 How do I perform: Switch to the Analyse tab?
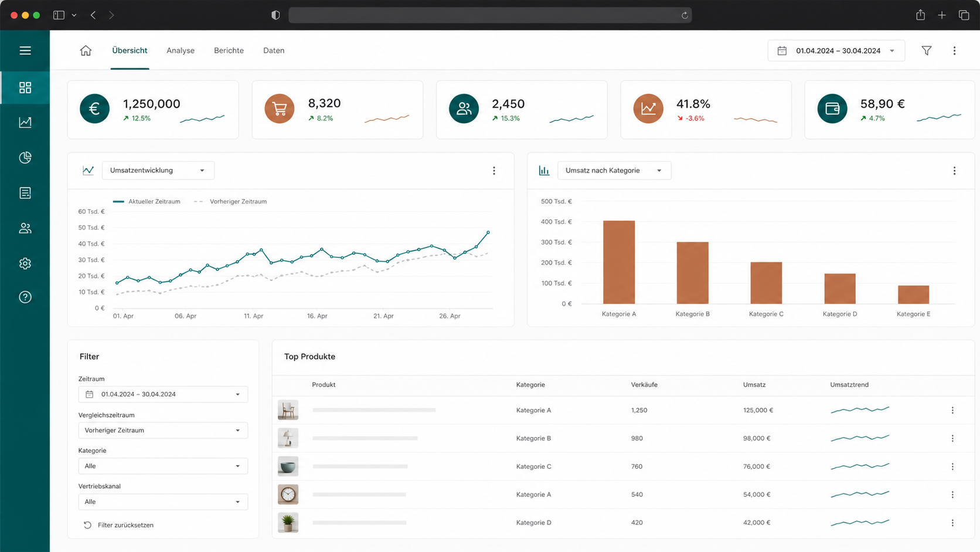click(181, 50)
